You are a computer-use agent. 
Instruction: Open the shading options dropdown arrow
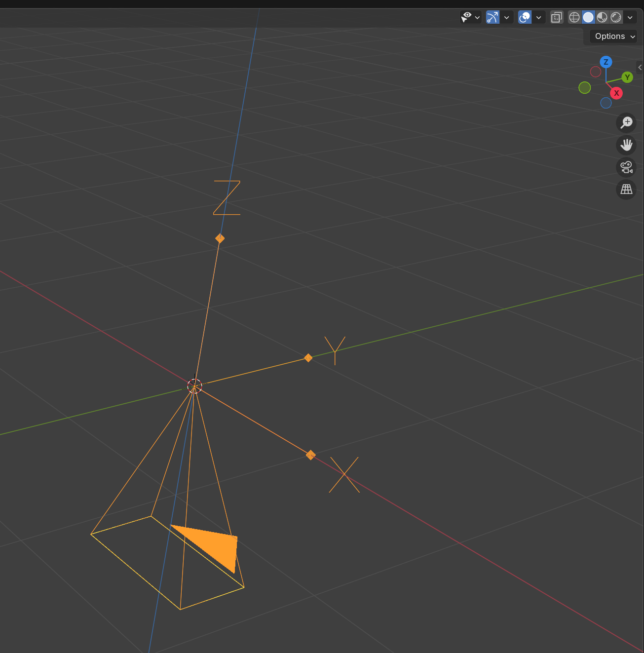coord(630,17)
